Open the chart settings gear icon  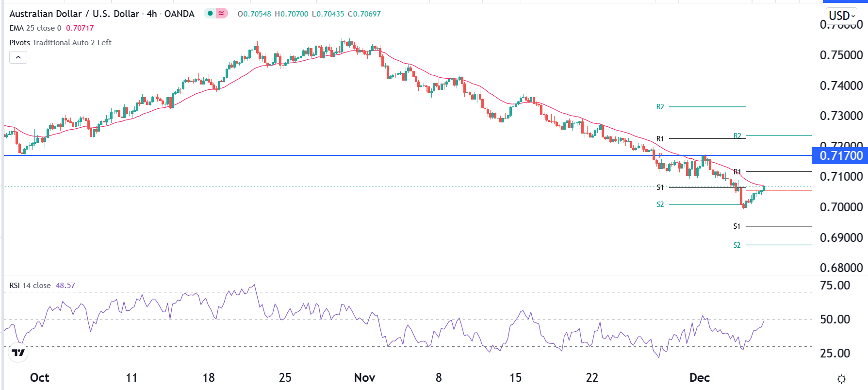tap(842, 379)
